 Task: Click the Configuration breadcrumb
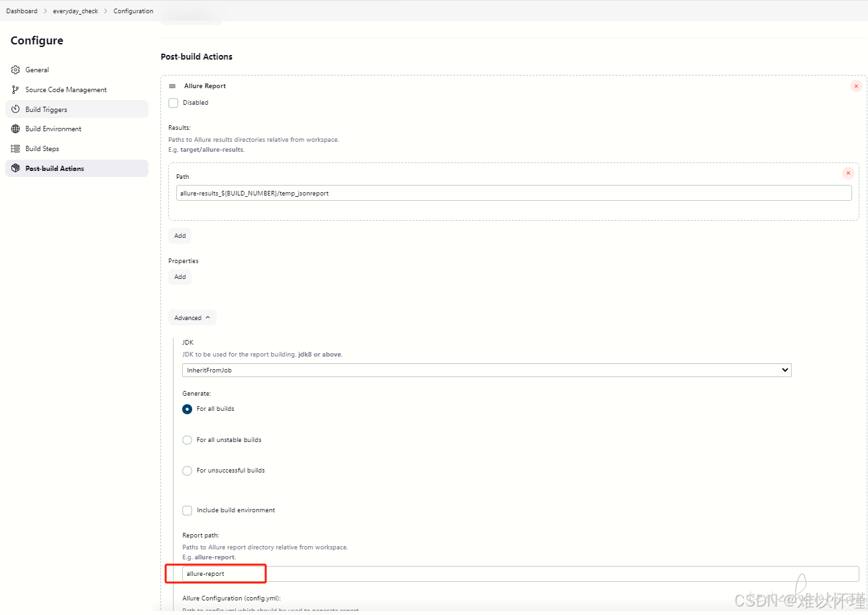pos(133,11)
